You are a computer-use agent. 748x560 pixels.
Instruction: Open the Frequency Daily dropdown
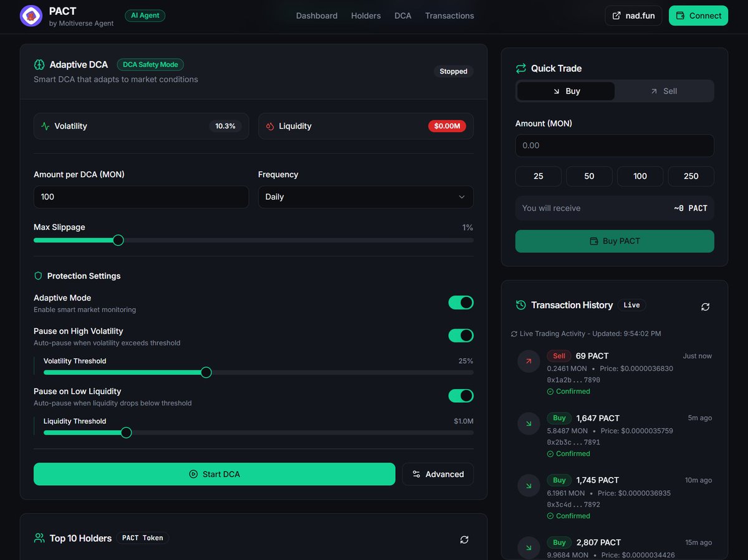point(365,197)
